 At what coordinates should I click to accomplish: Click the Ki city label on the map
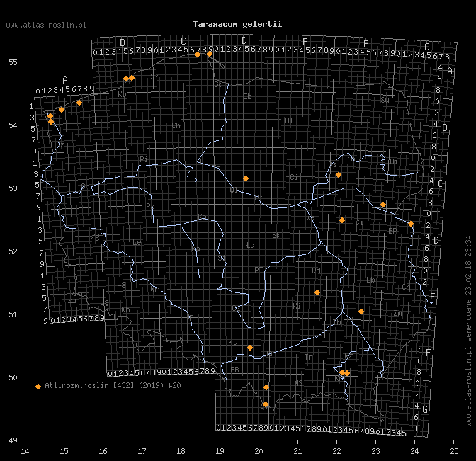click(297, 306)
